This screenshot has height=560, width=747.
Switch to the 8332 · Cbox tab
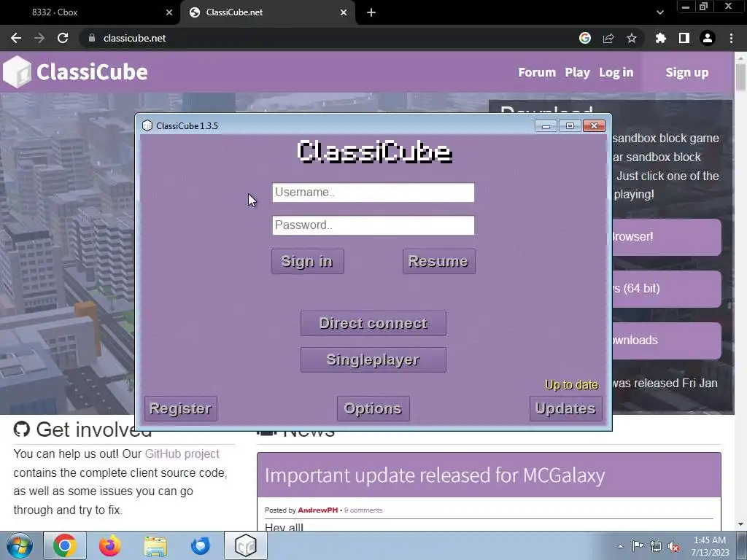[90, 12]
